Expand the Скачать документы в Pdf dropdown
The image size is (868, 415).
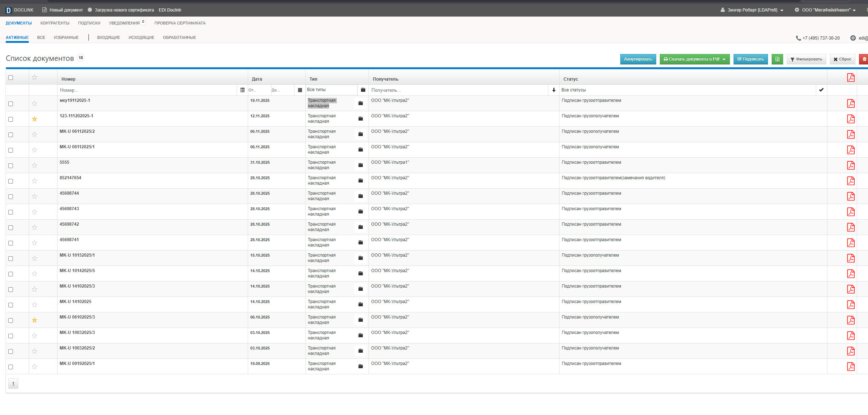click(724, 59)
